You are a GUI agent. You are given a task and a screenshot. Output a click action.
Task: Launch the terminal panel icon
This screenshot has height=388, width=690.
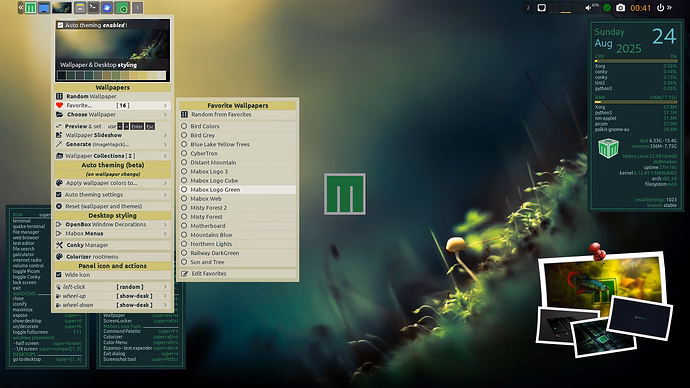93,7
